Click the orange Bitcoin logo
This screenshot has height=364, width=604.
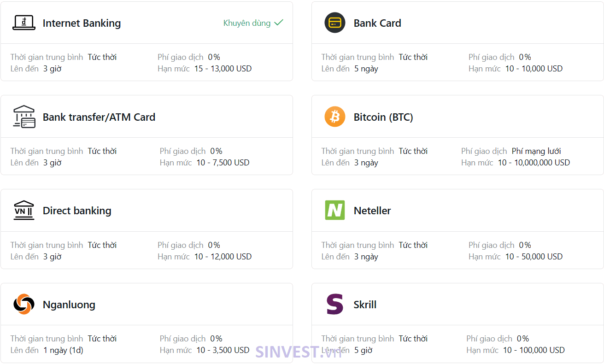(x=335, y=117)
